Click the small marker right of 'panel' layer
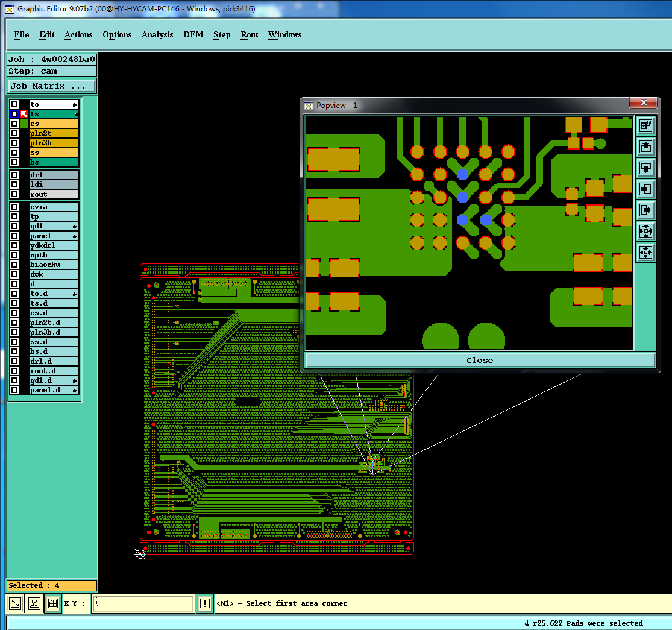 (75, 236)
